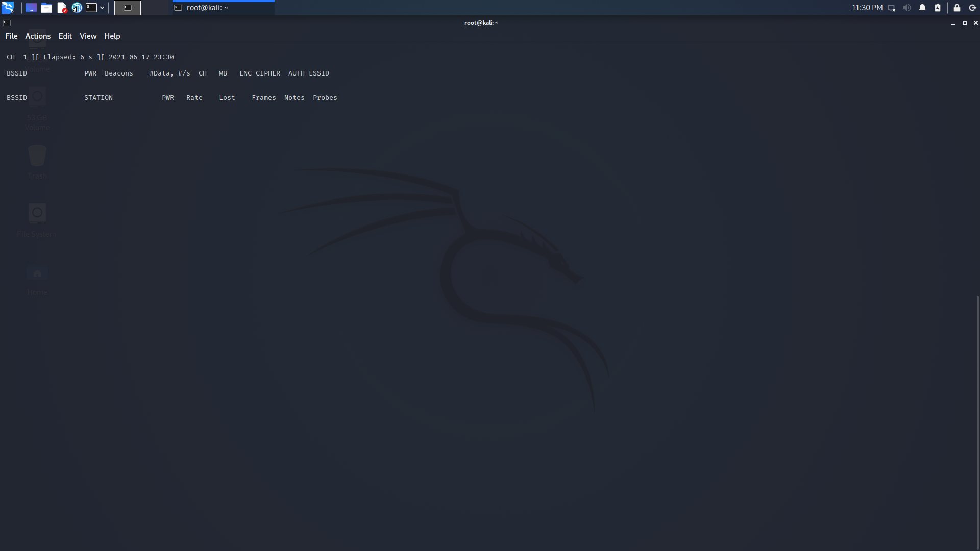Click the disconnected network tray icon
This screenshot has width=980, height=551.
tap(892, 8)
